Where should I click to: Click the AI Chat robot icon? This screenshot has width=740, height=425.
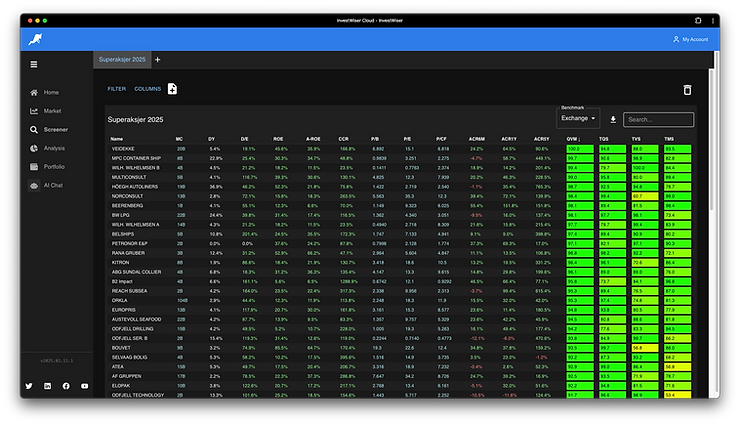coord(34,185)
